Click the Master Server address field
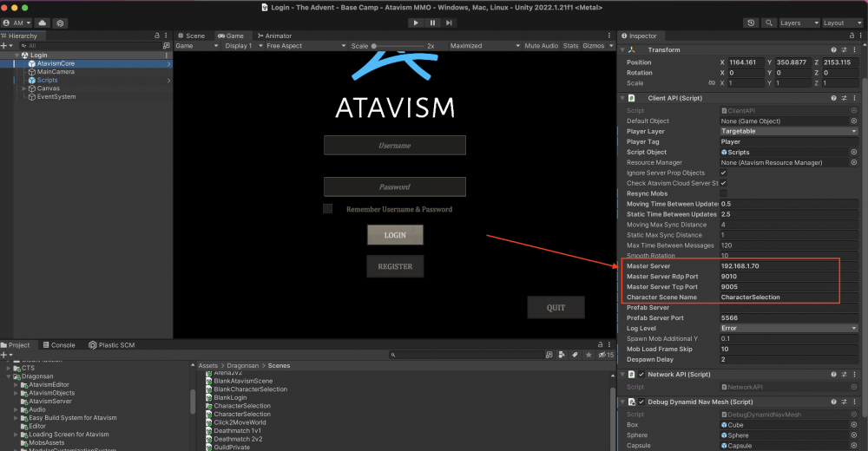 [x=778, y=266]
